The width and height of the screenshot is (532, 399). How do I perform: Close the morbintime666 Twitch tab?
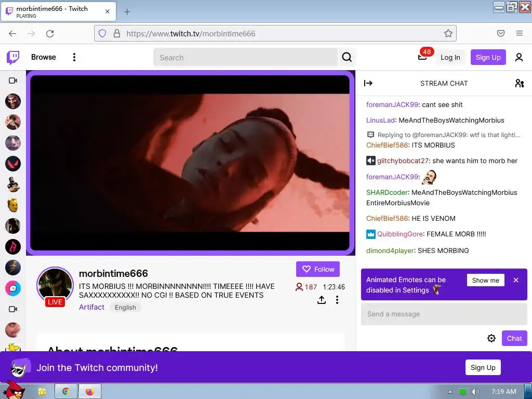(x=108, y=11)
